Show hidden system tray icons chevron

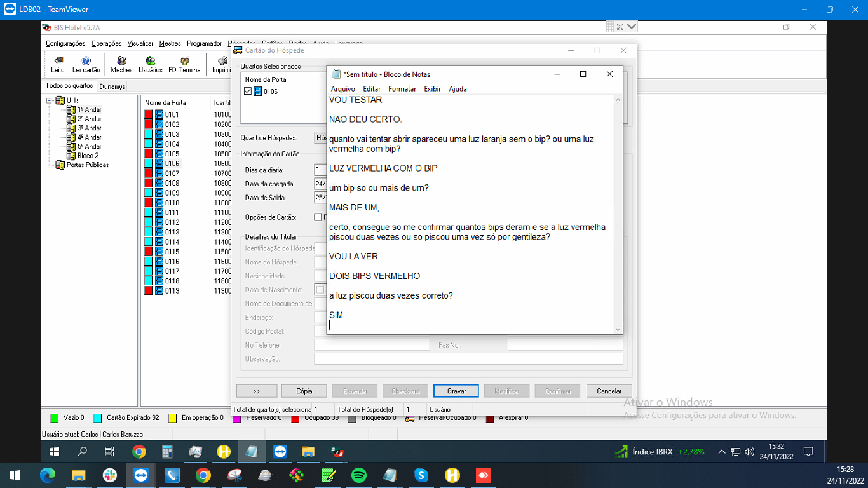tap(721, 452)
